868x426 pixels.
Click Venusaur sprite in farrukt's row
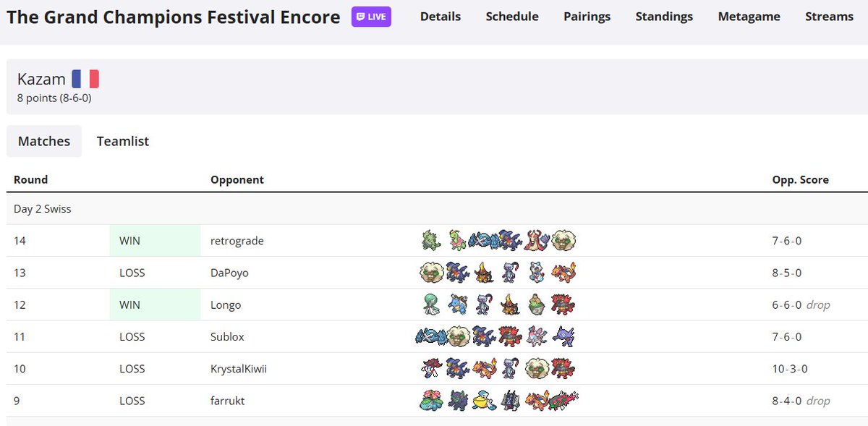[432, 400]
